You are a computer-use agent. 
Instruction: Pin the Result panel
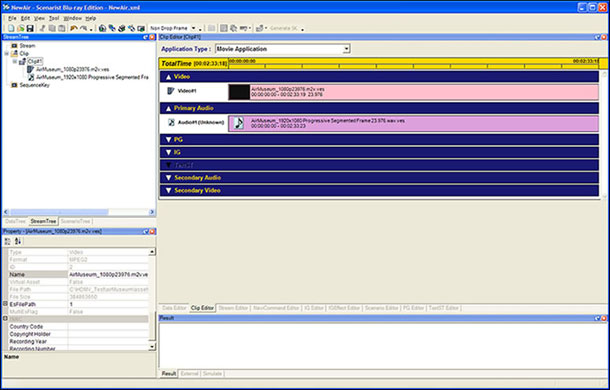(x=598, y=318)
